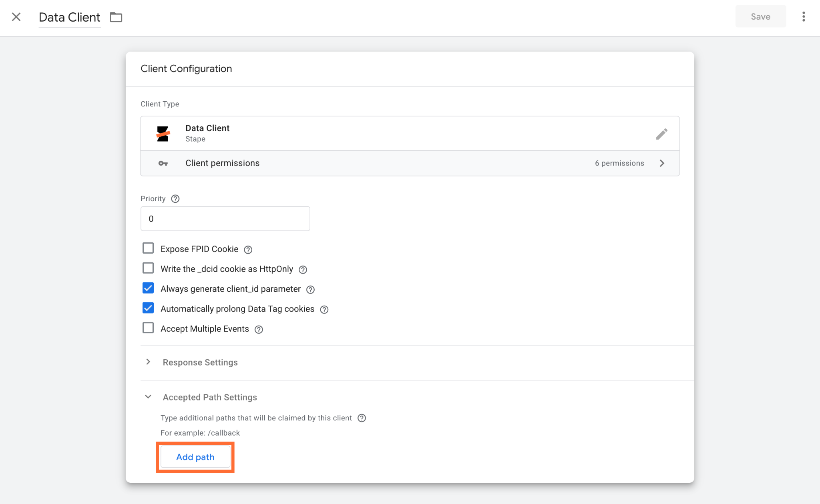Open the three-dot more options menu
The image size is (820, 504).
[x=803, y=17]
